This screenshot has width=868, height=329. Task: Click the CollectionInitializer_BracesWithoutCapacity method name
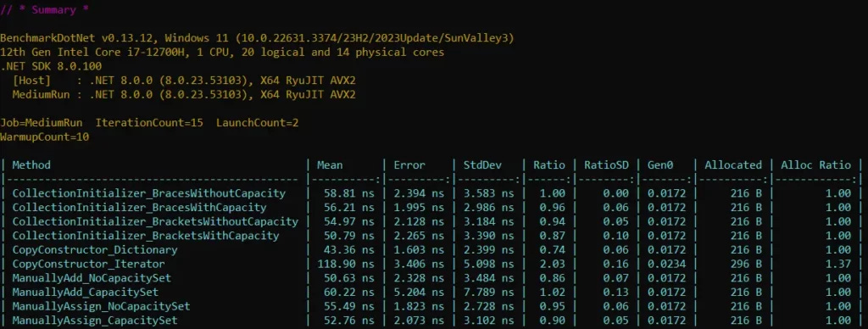coord(149,193)
